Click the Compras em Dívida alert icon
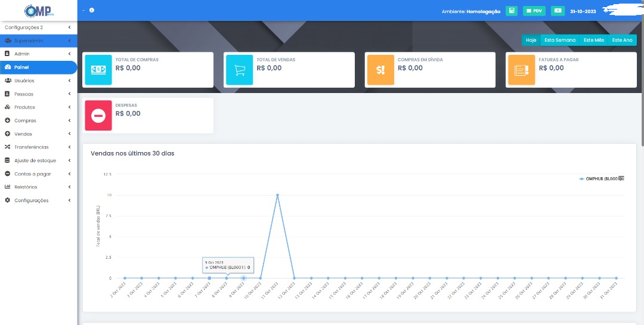Image resolution: width=644 pixels, height=325 pixels. pyautogui.click(x=380, y=70)
